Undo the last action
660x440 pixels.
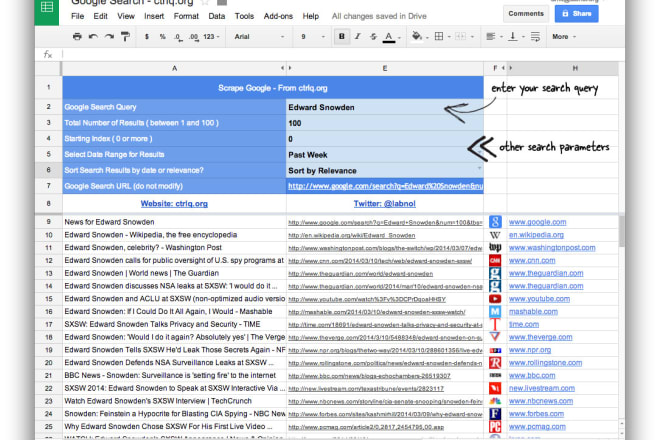[93, 37]
